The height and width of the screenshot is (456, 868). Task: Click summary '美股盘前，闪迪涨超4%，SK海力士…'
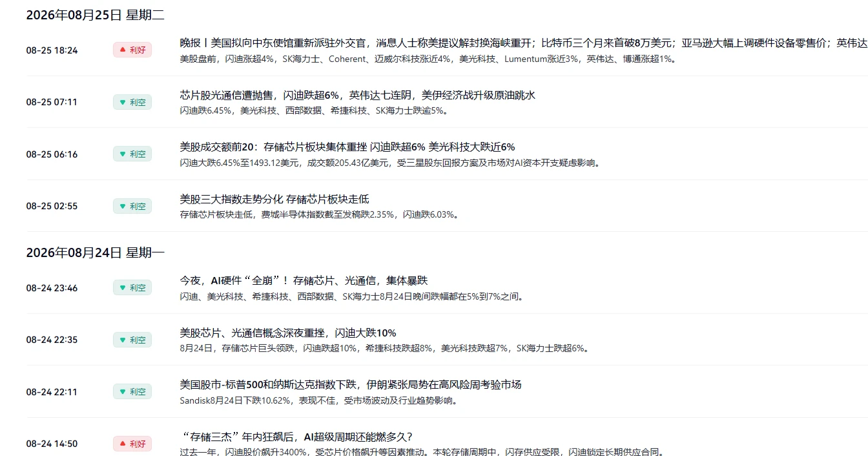click(428, 59)
